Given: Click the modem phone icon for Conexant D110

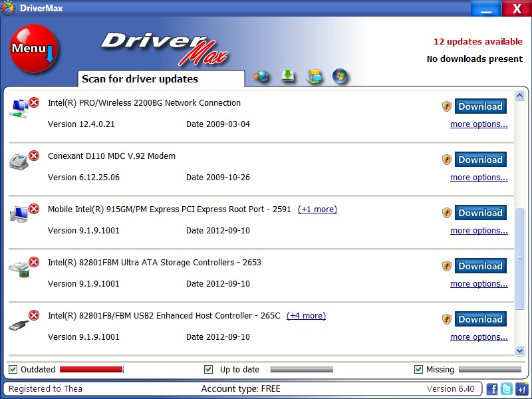Looking at the screenshot, I should pos(19,162).
